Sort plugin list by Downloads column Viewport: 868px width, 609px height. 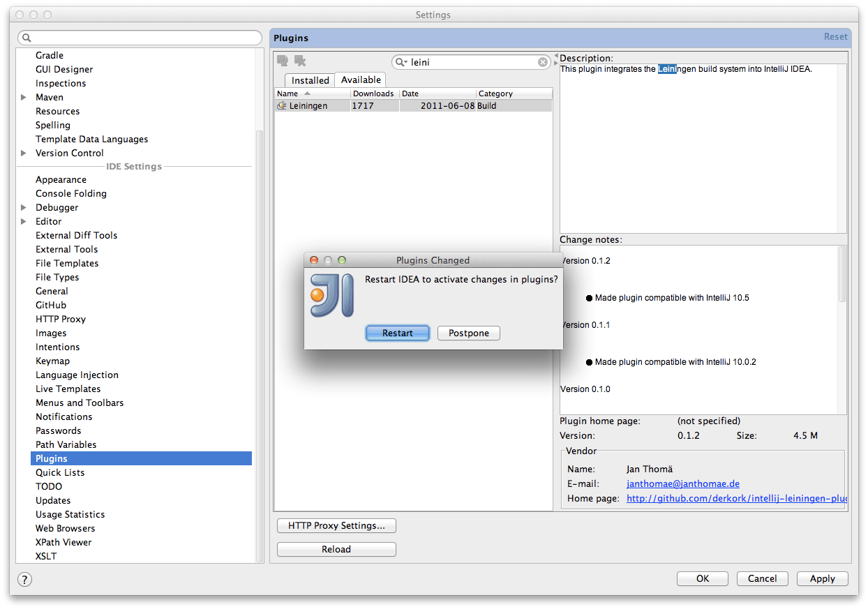coord(375,93)
